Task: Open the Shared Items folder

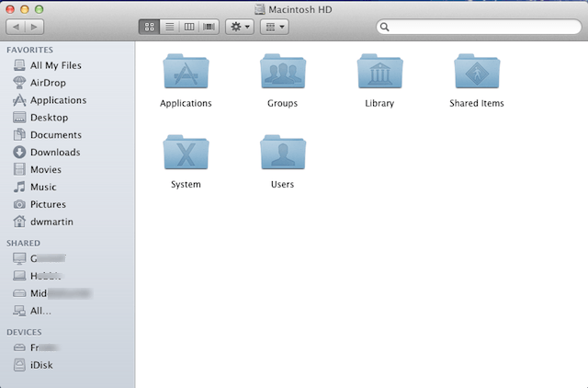Action: click(x=477, y=72)
